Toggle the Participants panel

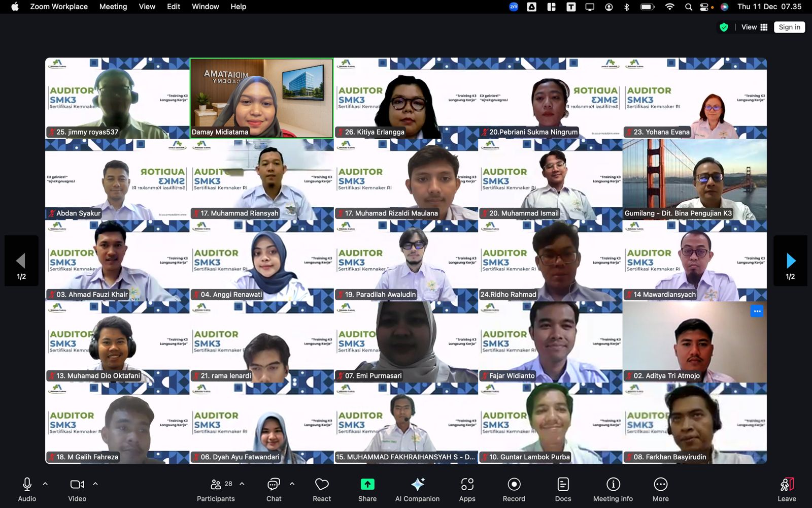tap(216, 485)
